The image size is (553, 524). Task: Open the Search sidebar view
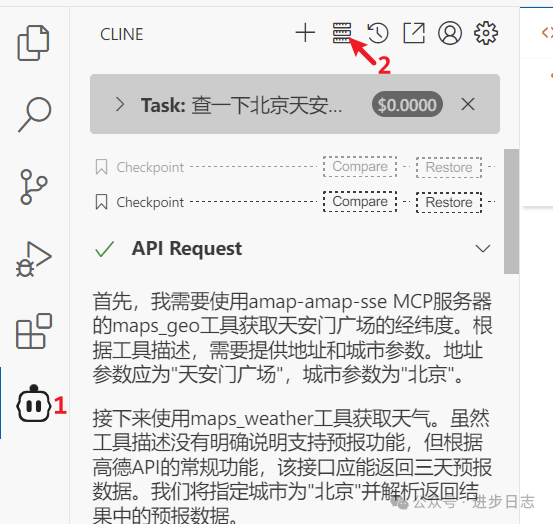pyautogui.click(x=34, y=115)
